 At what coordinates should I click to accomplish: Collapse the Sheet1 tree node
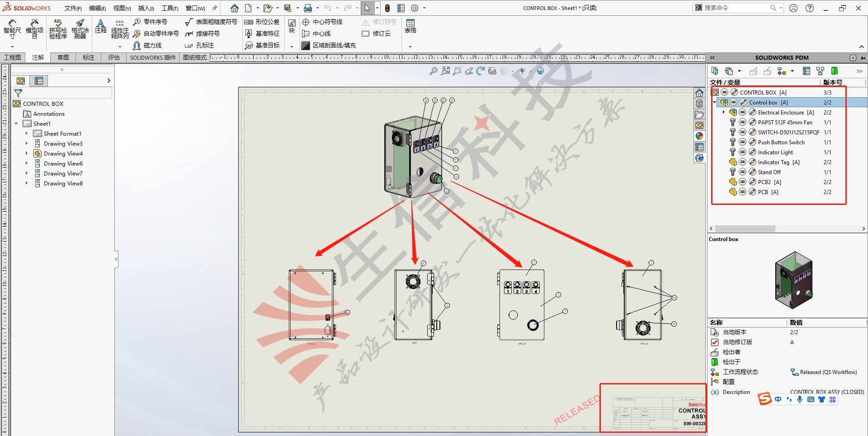[16, 123]
